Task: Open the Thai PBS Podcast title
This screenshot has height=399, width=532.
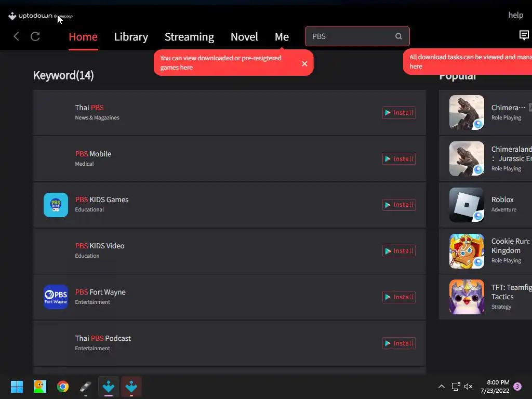Action: click(103, 338)
